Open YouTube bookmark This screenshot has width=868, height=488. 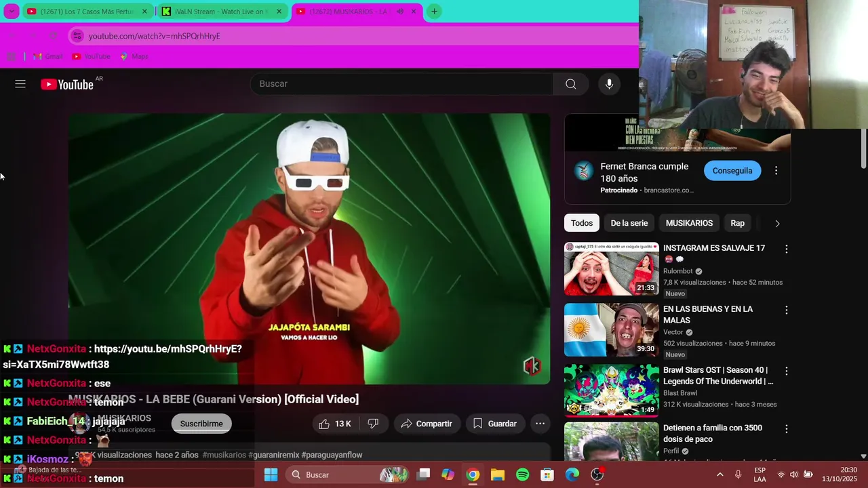click(x=91, y=56)
